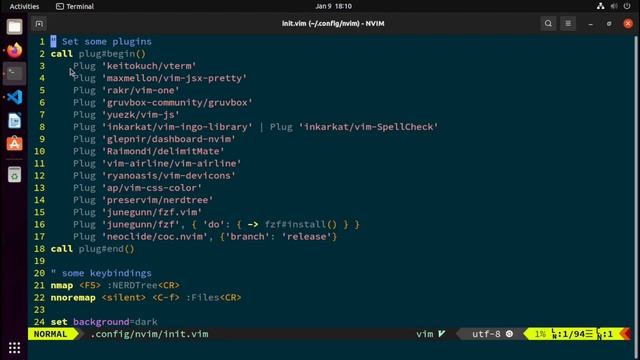Click on 'maxmellon/vim-jsx-pretty' plugin line
This screenshot has height=360, width=640.
tap(160, 78)
